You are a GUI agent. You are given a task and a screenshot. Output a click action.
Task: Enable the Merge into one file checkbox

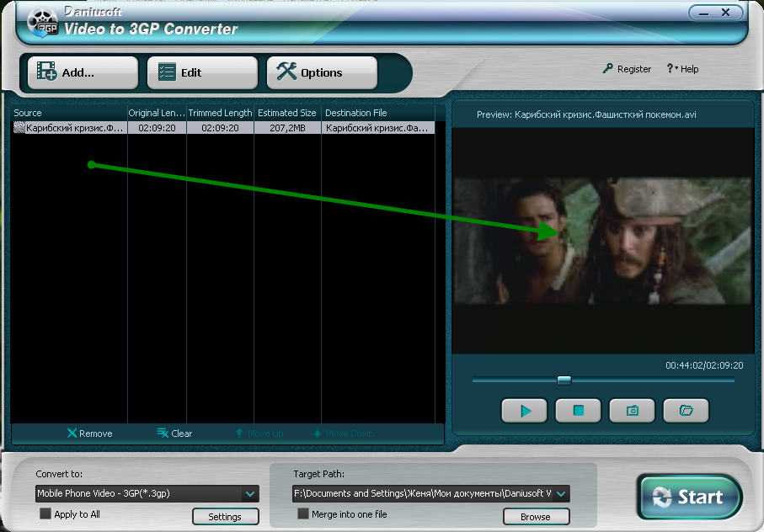tap(302, 514)
